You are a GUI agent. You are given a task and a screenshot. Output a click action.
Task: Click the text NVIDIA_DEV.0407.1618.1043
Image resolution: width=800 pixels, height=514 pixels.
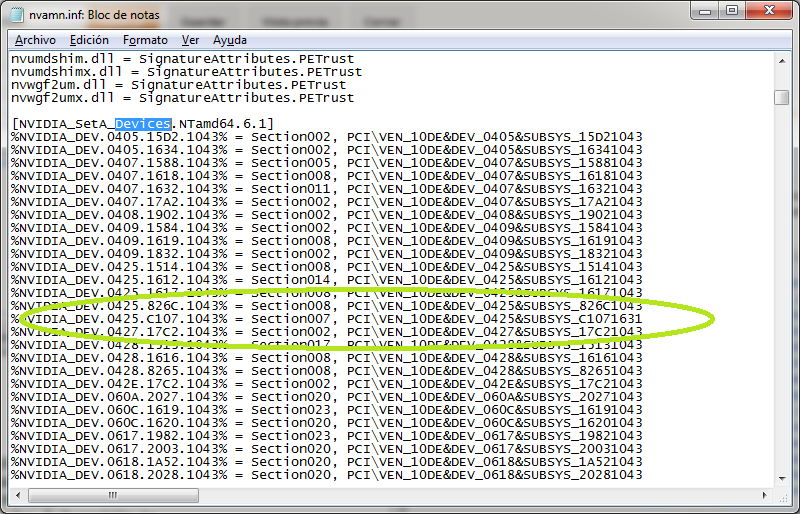tap(119, 176)
